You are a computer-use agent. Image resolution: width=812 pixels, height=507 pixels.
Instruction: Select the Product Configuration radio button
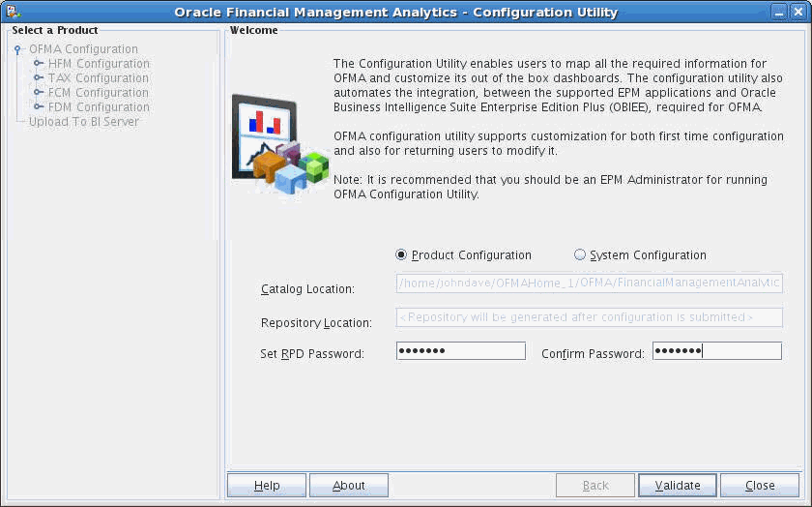401,254
